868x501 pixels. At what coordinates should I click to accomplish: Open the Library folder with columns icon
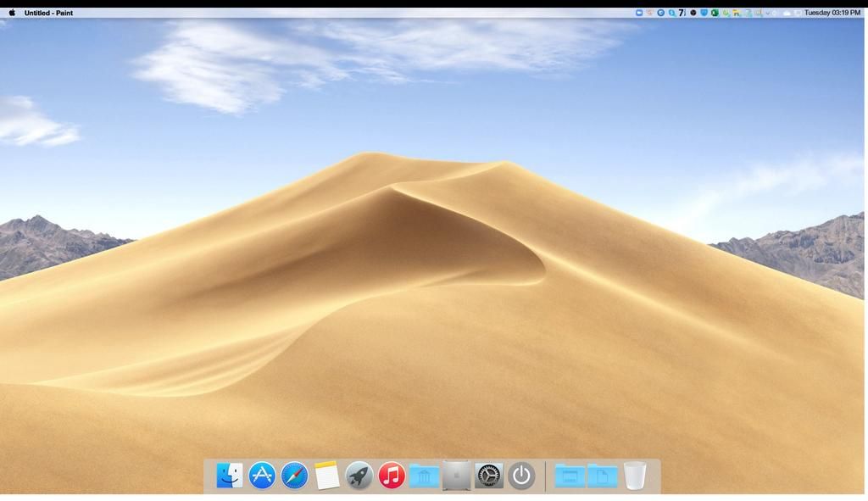(x=424, y=476)
